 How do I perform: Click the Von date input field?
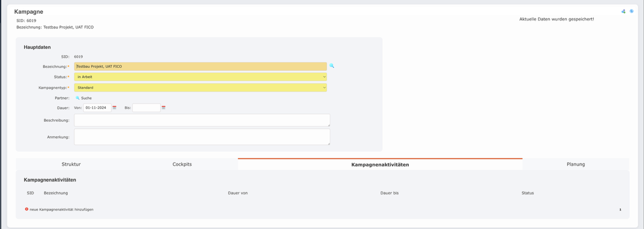click(97, 108)
